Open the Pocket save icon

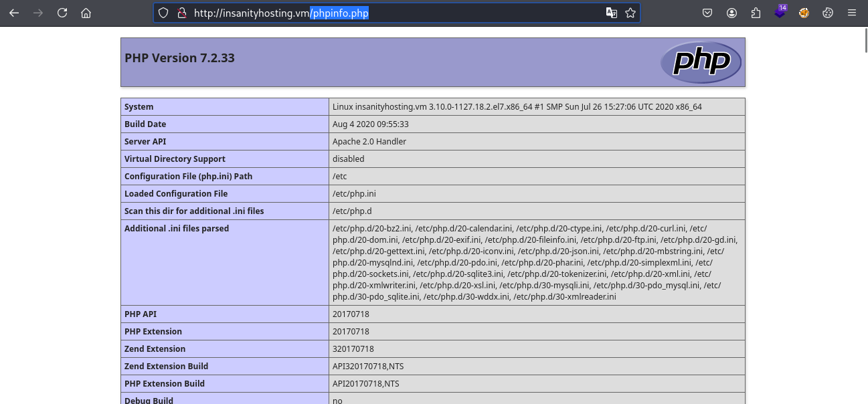pos(707,13)
